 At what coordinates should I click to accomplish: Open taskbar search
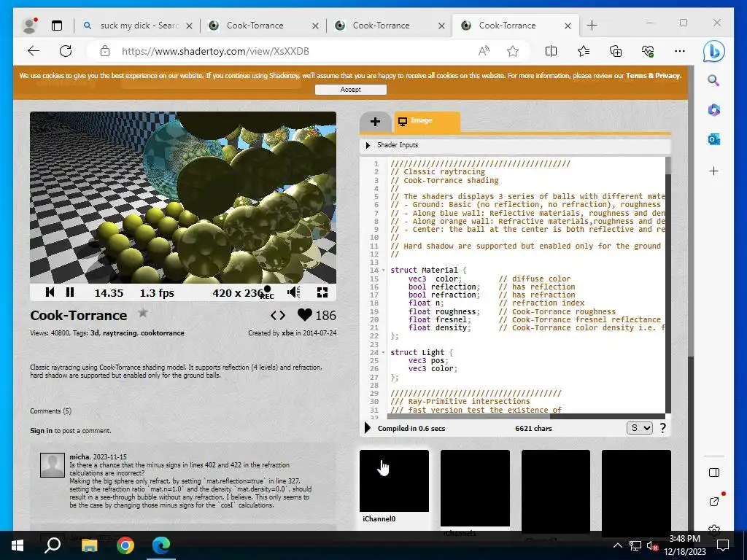pyautogui.click(x=53, y=545)
